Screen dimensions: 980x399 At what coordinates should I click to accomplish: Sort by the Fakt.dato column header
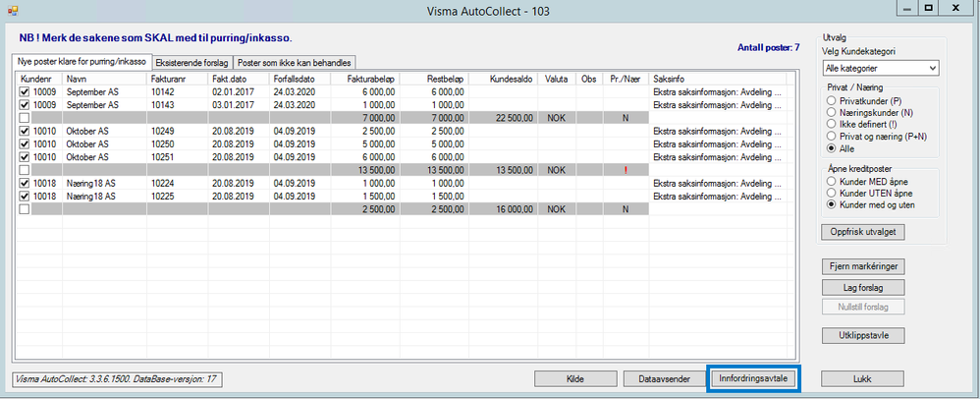[239, 80]
